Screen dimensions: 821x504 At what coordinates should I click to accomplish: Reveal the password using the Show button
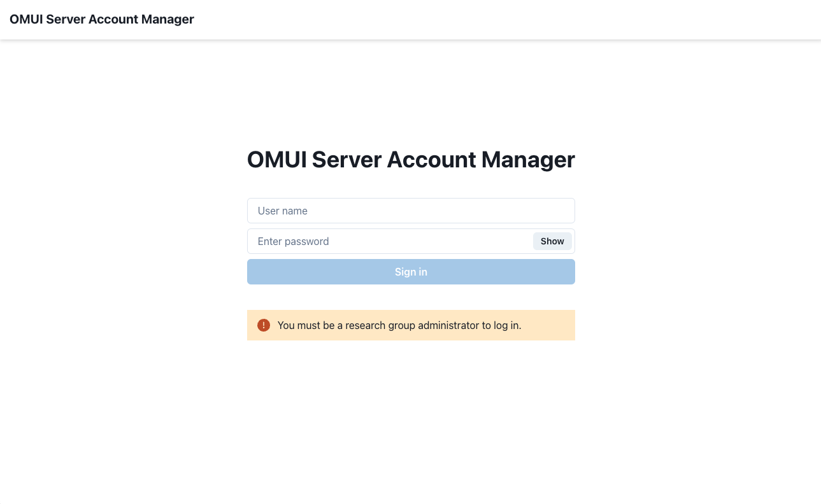552,241
